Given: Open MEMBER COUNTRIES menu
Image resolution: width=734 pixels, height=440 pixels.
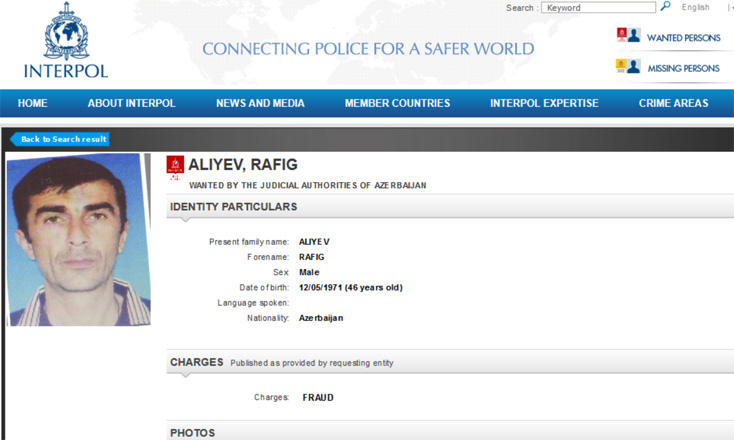Looking at the screenshot, I should tap(397, 103).
